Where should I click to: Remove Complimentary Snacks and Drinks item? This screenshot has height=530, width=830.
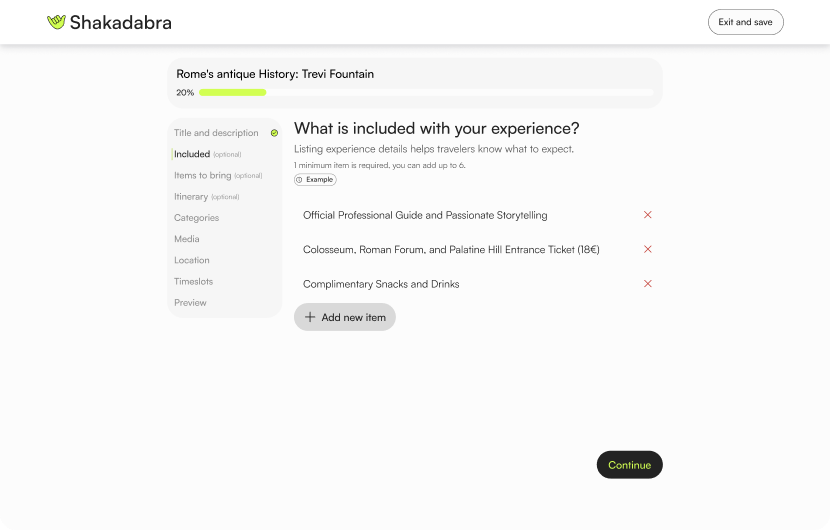647,284
